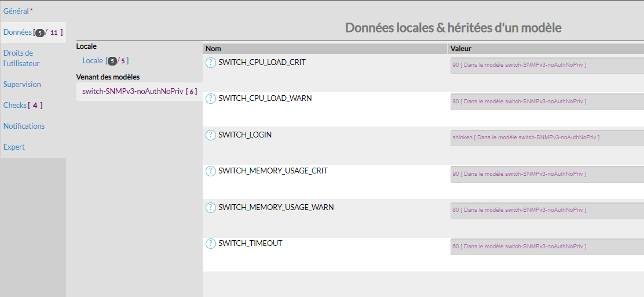
Task: Switch to the Données tab
Action: 17,32
